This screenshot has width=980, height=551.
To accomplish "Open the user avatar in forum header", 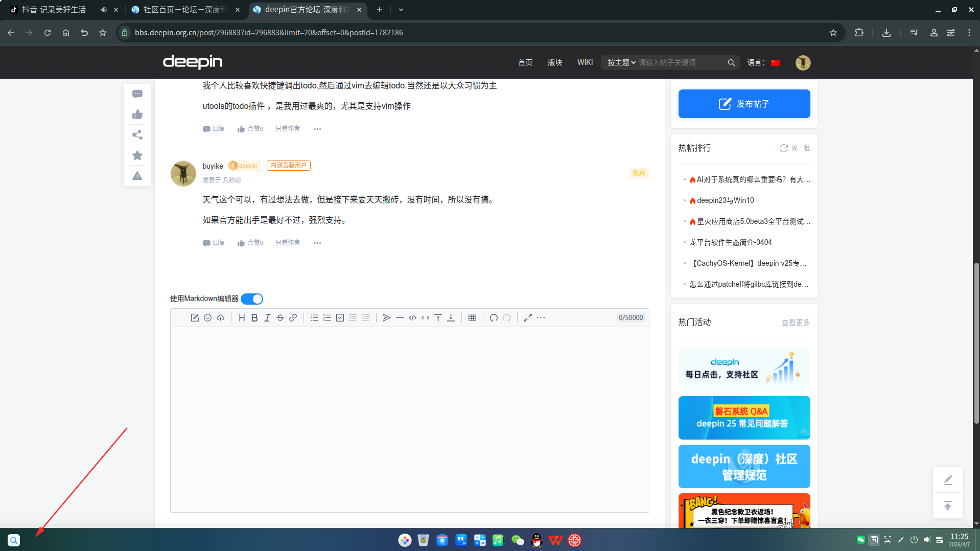I will [x=803, y=63].
